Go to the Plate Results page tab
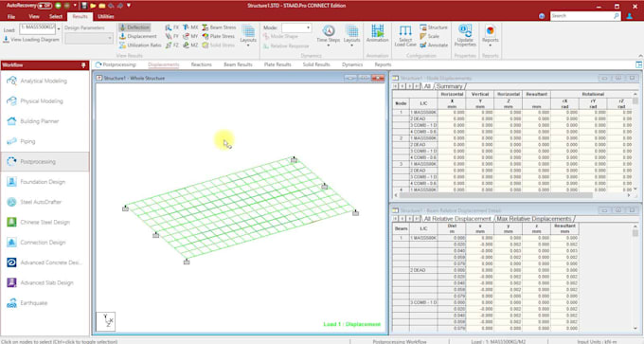The width and height of the screenshot is (644, 344). click(x=277, y=64)
